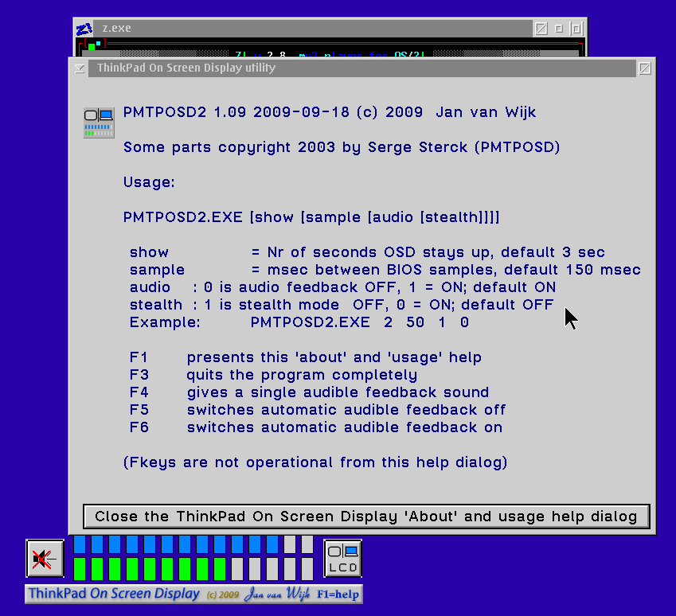Click the 'F5 switches automatic audible feedback off' line
The width and height of the screenshot is (676, 616).
(318, 410)
